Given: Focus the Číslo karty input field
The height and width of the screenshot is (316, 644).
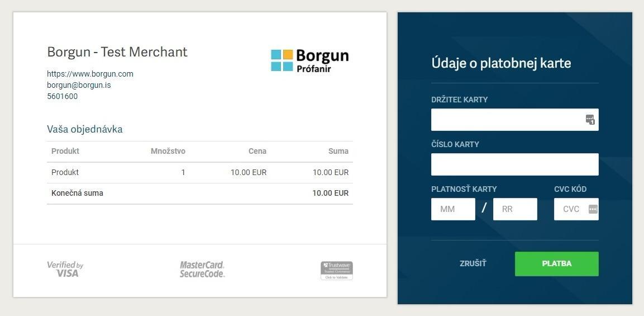Looking at the screenshot, I should click(514, 164).
